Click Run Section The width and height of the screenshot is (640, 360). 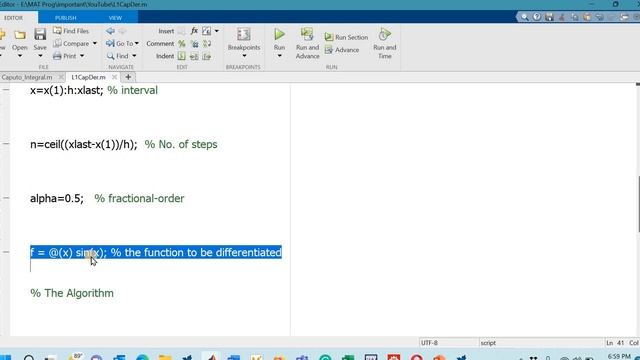(x=346, y=37)
